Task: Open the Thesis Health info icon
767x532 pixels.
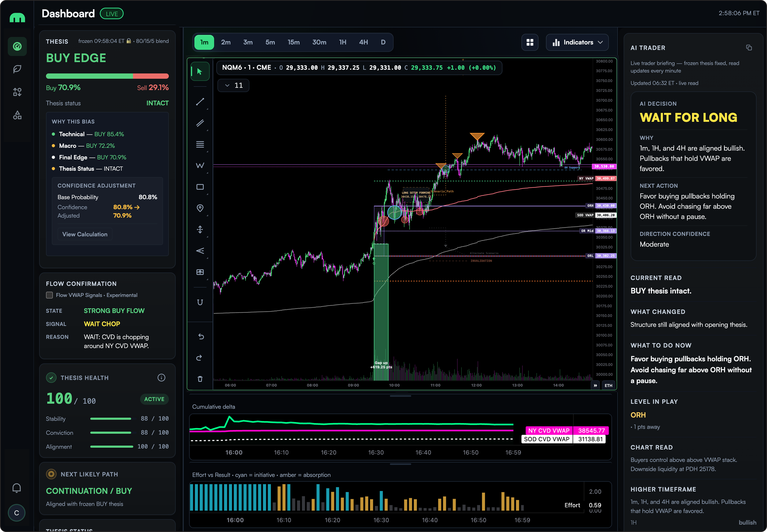Action: (161, 378)
